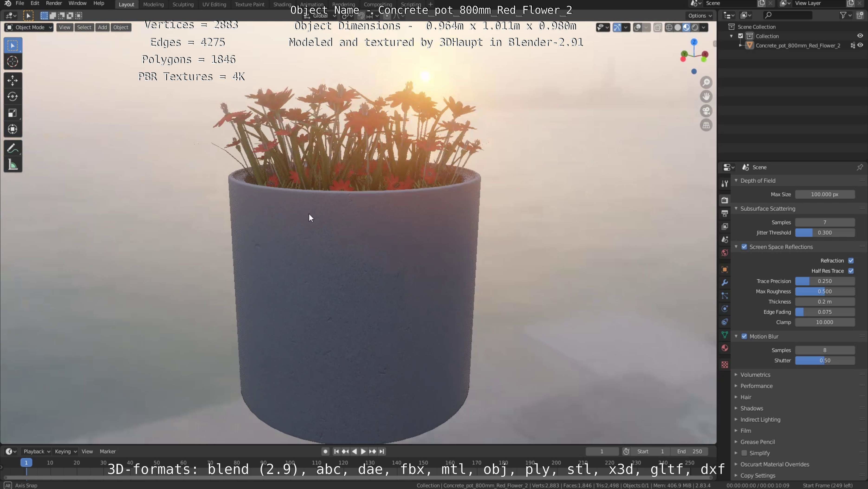
Task: Switch to the UV Editing workspace tab
Action: 214,4
